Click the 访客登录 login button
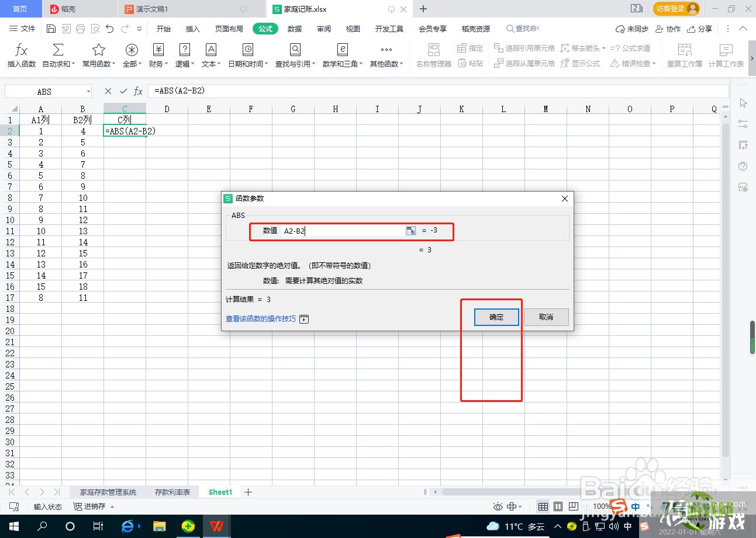 click(x=676, y=9)
